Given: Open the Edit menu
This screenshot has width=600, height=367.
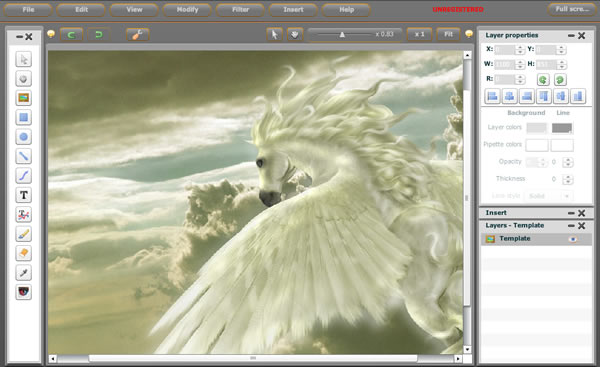Looking at the screenshot, I should pos(81,10).
